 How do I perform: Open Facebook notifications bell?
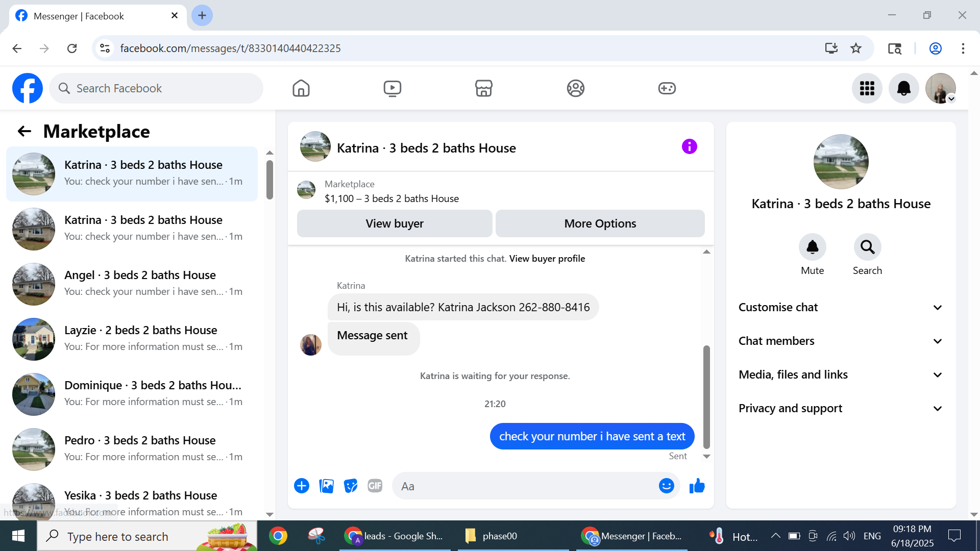click(x=904, y=88)
